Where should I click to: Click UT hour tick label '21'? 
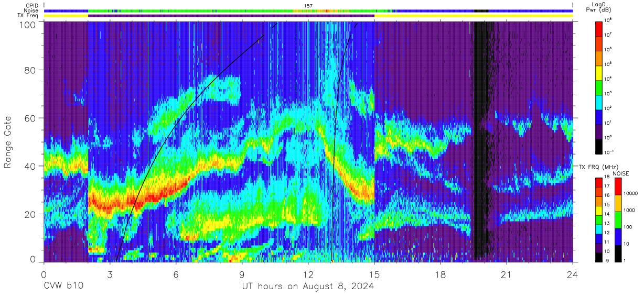click(507, 274)
